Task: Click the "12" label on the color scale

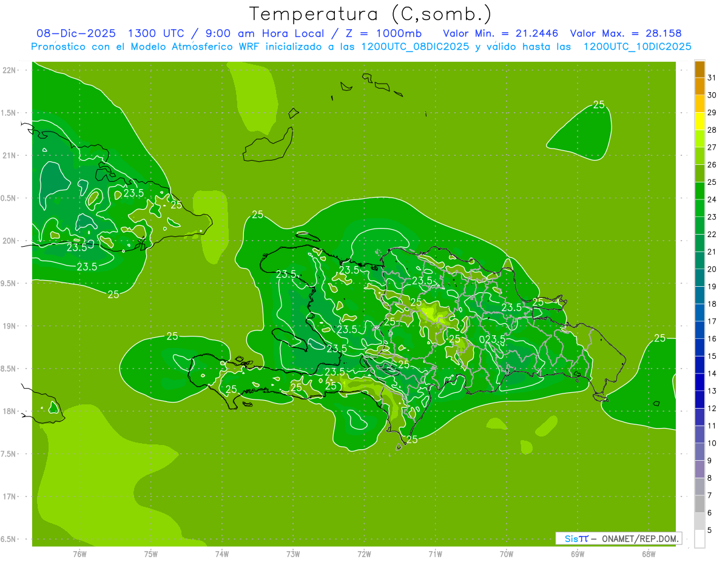Action: [712, 409]
